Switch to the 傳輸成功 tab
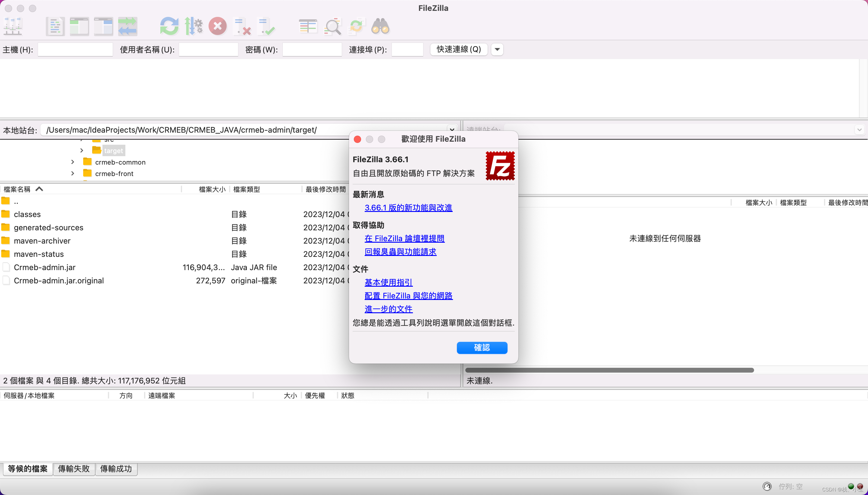The height and width of the screenshot is (495, 868). 116,469
